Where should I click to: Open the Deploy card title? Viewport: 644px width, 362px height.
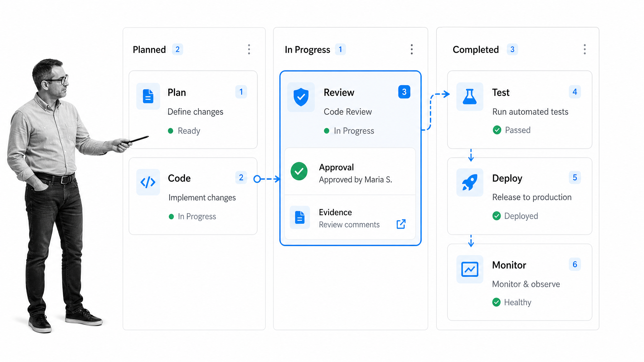pos(507,178)
